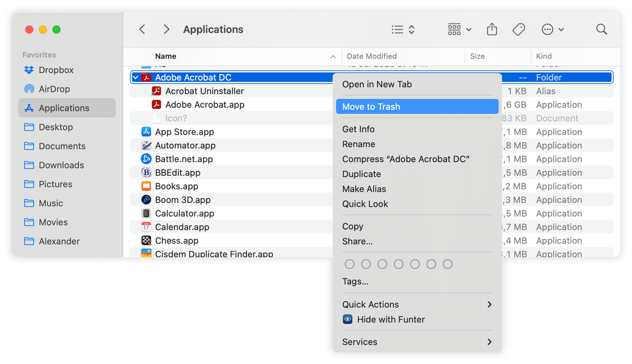Click the Forward navigation arrow

(x=166, y=29)
